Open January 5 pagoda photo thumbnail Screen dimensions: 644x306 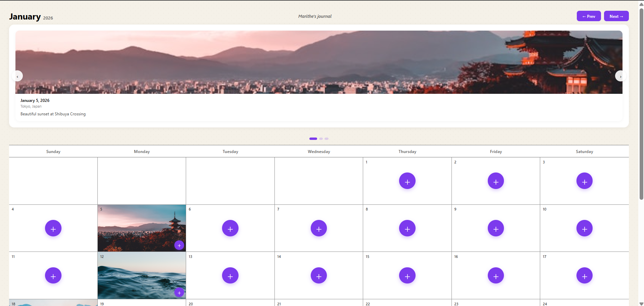[x=142, y=228]
